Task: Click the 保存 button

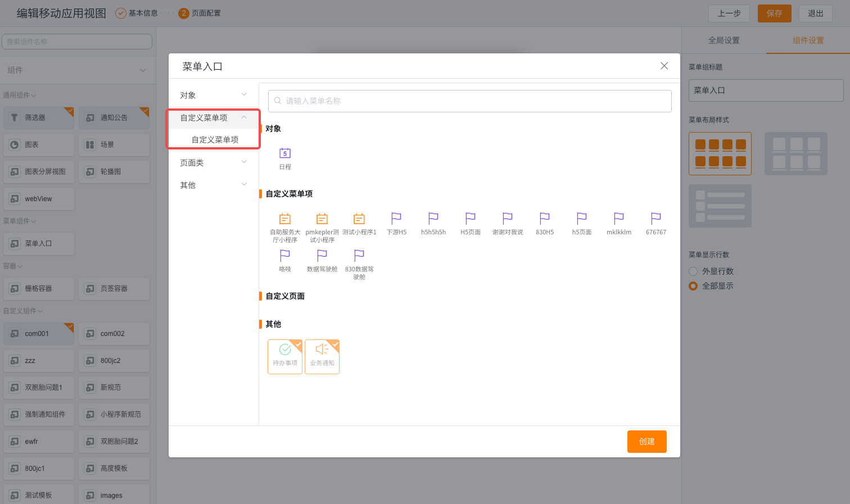Action: tap(774, 13)
